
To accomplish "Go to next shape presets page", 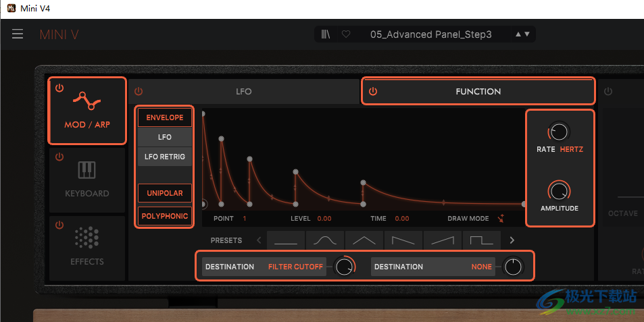I will [512, 240].
